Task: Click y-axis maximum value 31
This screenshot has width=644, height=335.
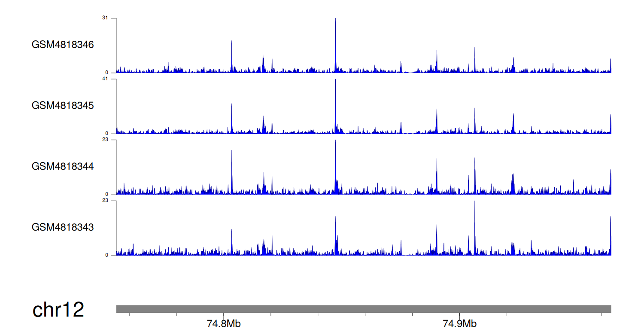Action: click(105, 18)
